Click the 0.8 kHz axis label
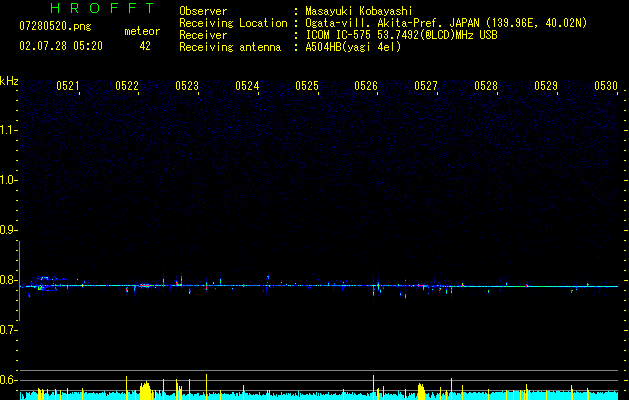 [8, 280]
